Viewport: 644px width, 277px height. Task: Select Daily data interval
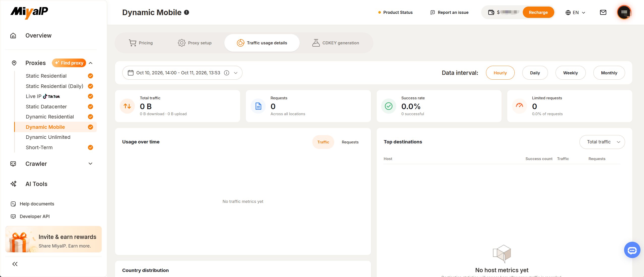pyautogui.click(x=535, y=73)
